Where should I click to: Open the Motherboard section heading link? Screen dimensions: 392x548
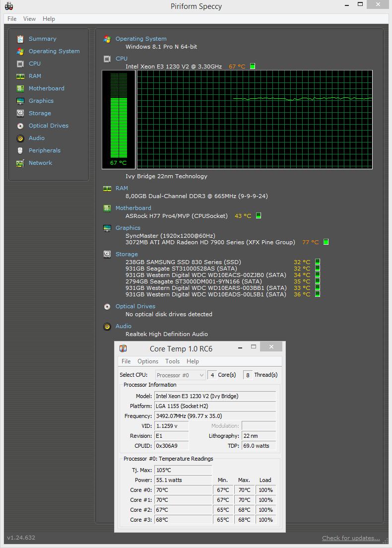click(133, 208)
